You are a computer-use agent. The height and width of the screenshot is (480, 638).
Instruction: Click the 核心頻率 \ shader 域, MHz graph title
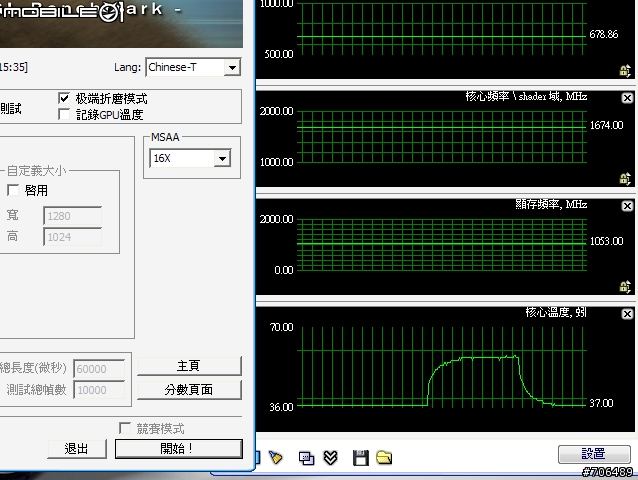click(x=526, y=96)
